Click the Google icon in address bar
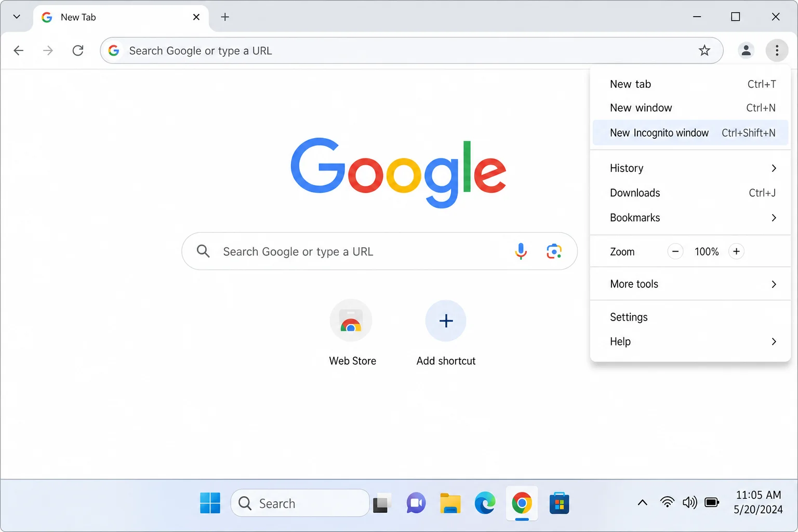 [x=114, y=50]
